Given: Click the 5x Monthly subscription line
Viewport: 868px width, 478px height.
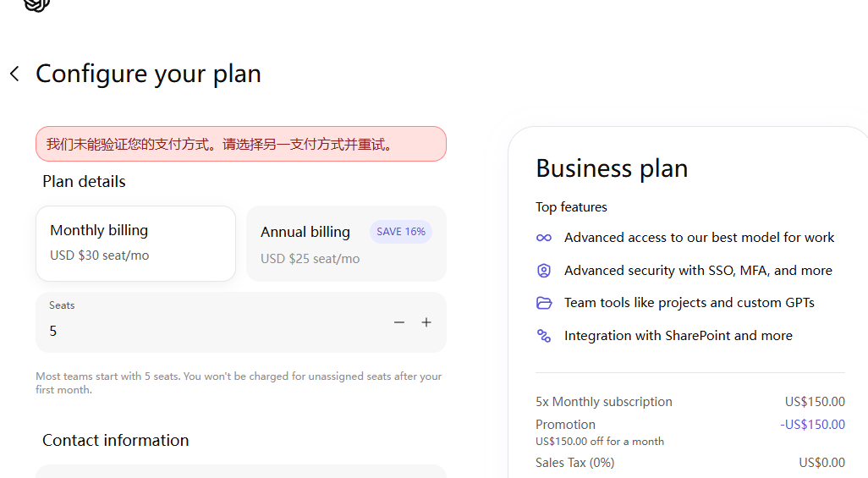Looking at the screenshot, I should 690,402.
